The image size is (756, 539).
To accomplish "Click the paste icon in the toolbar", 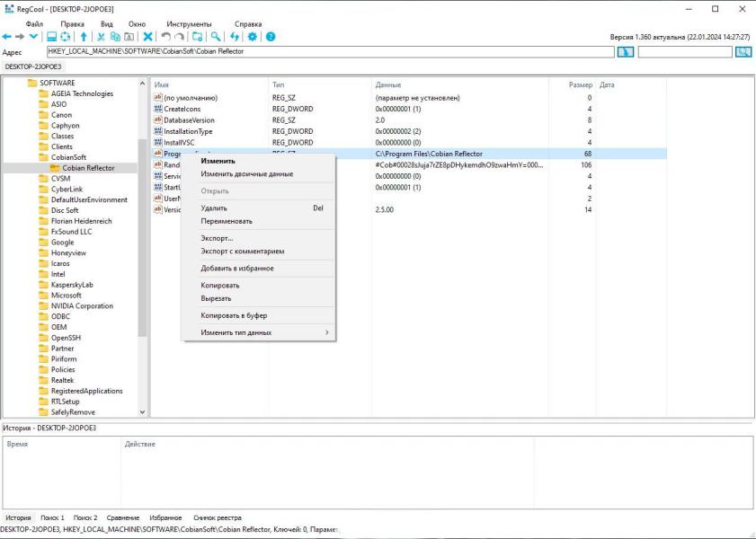I will [x=129, y=37].
